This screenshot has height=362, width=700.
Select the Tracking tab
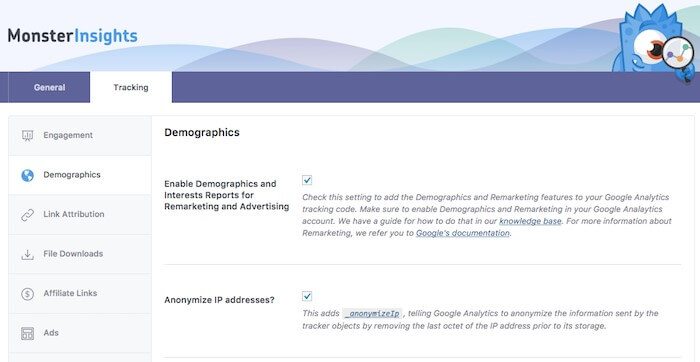131,87
